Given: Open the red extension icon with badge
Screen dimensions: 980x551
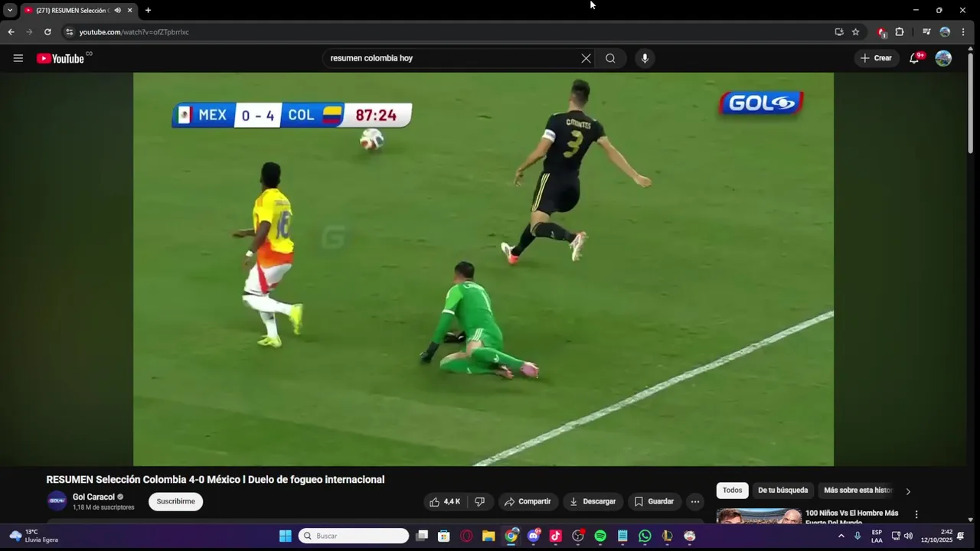Looking at the screenshot, I should coord(881,32).
